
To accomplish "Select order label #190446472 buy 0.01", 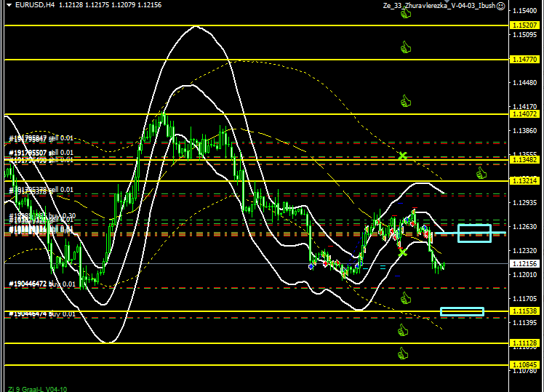I will click(x=42, y=284).
